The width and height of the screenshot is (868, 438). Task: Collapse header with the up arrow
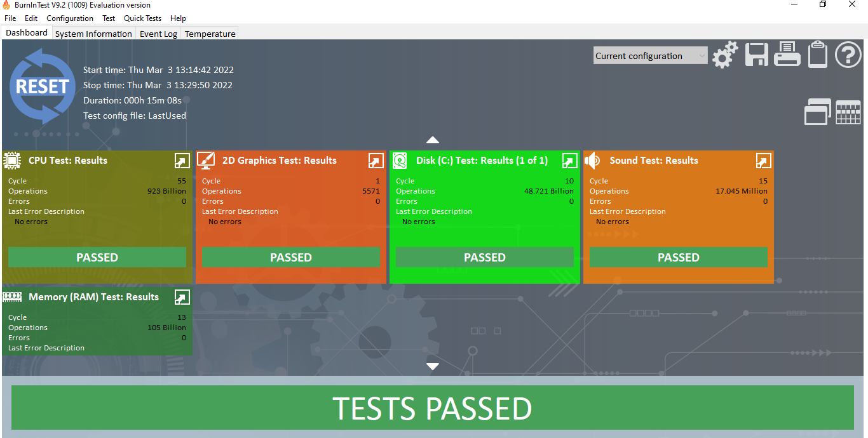pos(433,140)
